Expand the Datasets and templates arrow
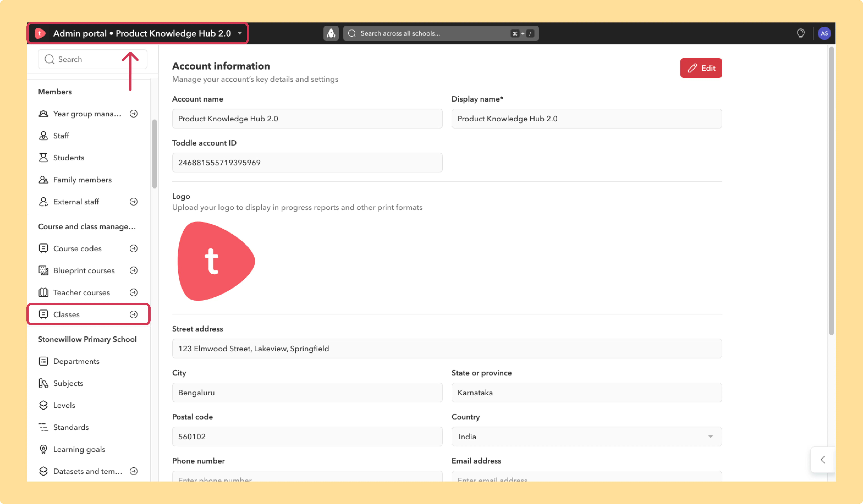This screenshot has width=863, height=504. [x=134, y=471]
